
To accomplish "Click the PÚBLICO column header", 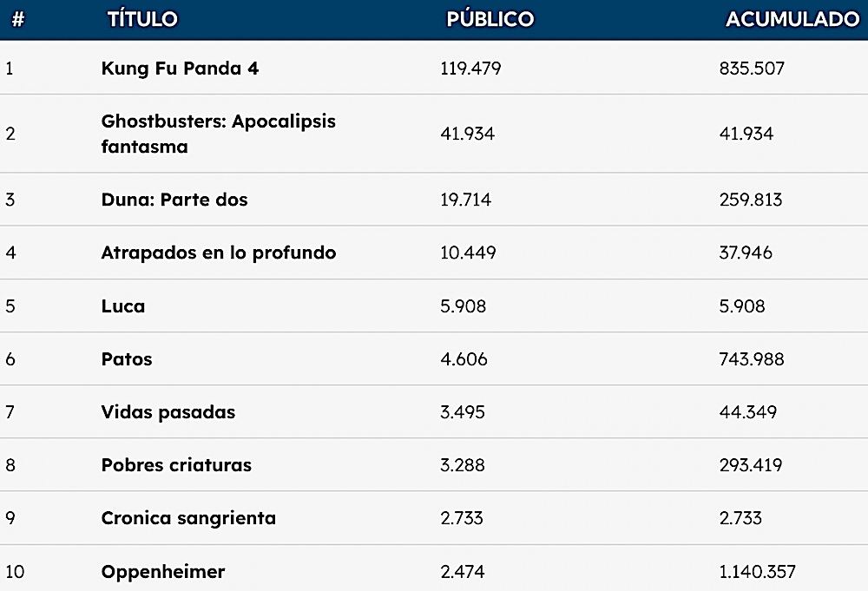I will (490, 19).
